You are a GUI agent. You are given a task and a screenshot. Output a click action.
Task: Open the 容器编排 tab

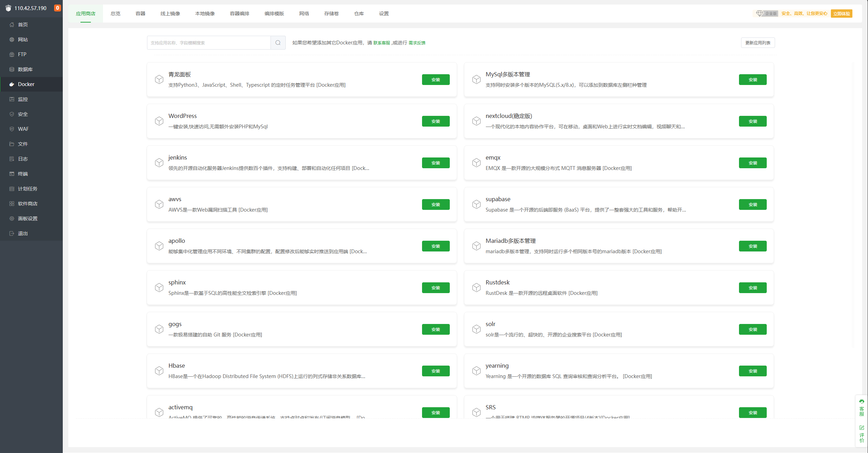240,14
